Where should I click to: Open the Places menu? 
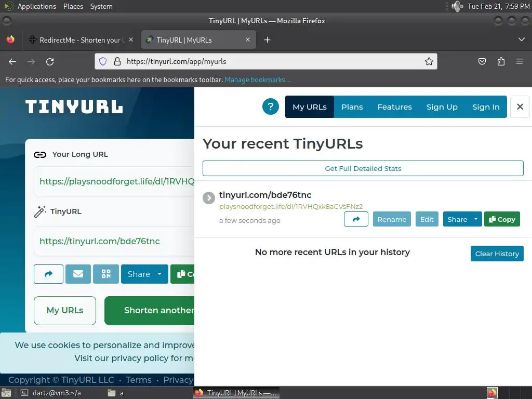pos(73,6)
